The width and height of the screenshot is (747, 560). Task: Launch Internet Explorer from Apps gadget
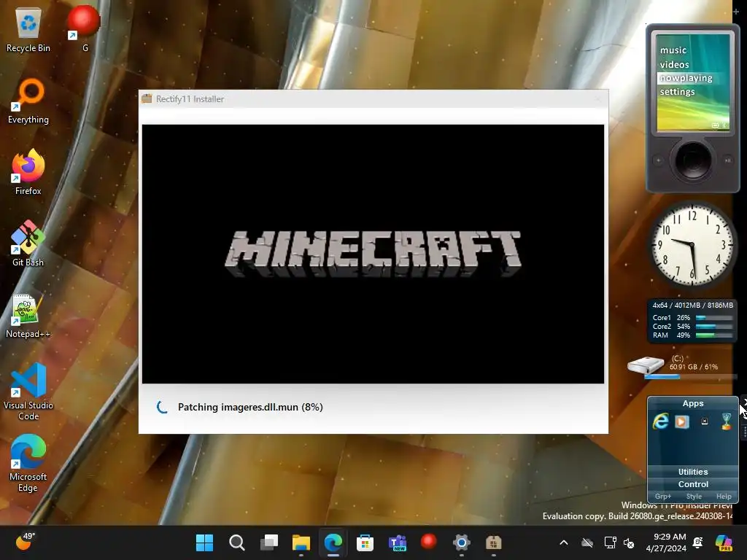tap(660, 421)
